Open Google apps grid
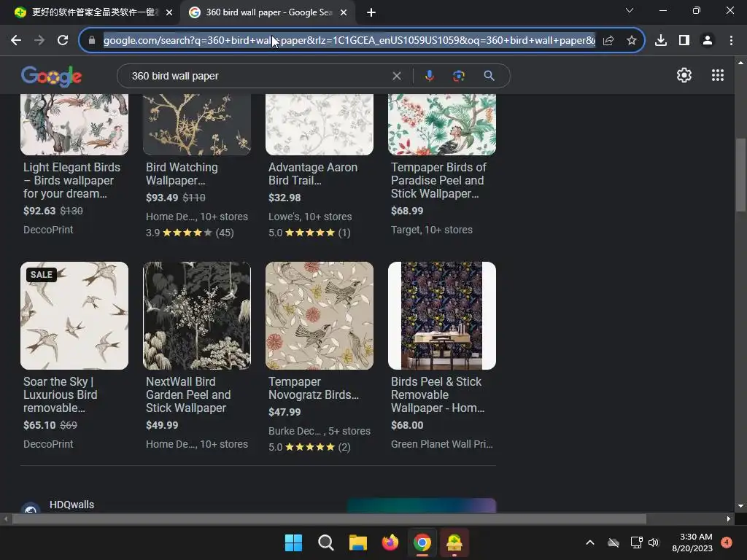 pos(718,75)
